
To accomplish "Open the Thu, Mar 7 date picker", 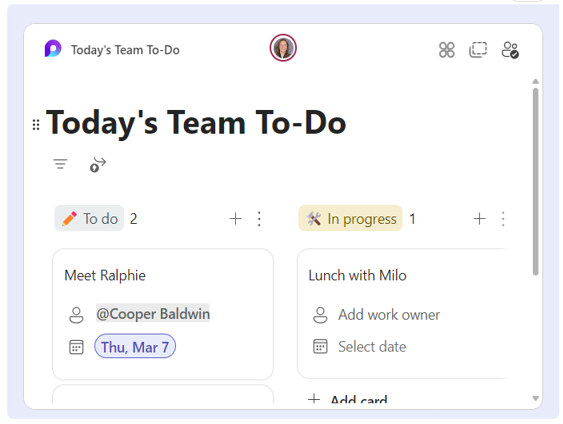I will click(135, 346).
